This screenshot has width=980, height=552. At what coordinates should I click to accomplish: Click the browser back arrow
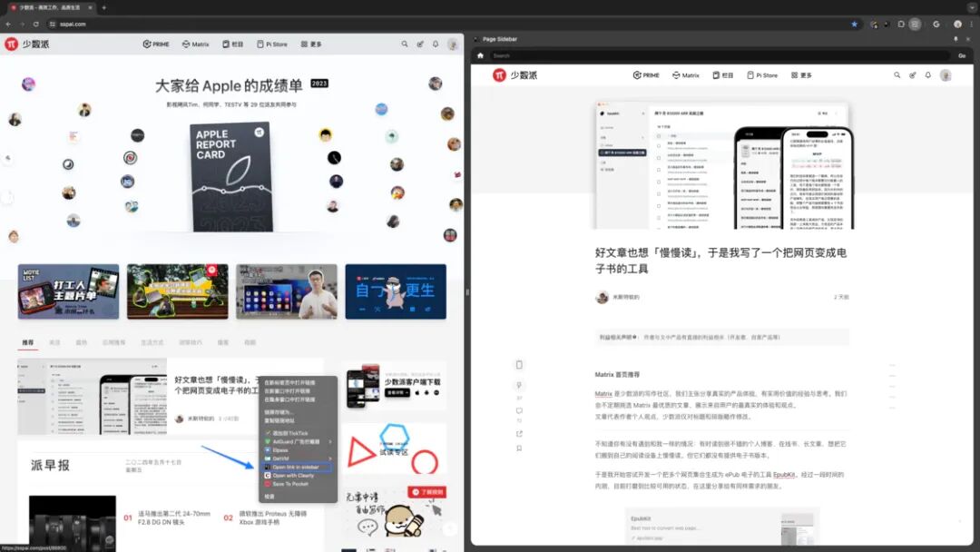[x=8, y=25]
